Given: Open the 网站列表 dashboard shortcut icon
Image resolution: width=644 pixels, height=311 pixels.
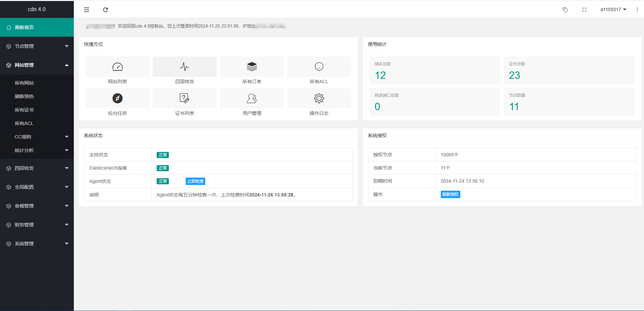Looking at the screenshot, I should pos(117,67).
